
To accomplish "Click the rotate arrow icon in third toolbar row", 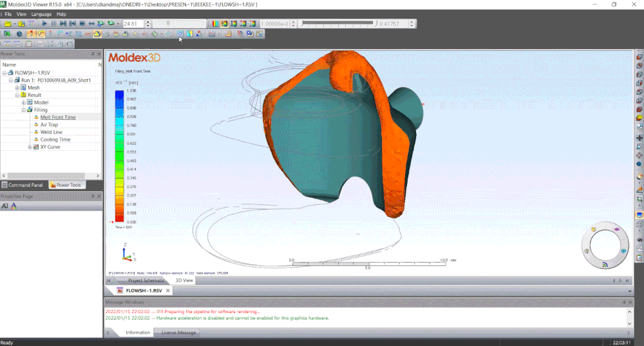I will tap(69, 44).
